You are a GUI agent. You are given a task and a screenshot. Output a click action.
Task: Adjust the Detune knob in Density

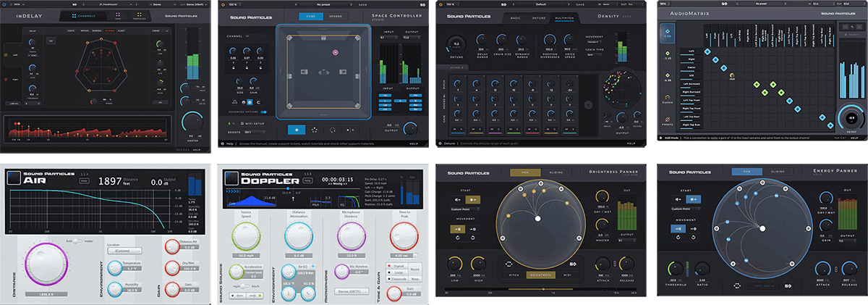[x=457, y=45]
